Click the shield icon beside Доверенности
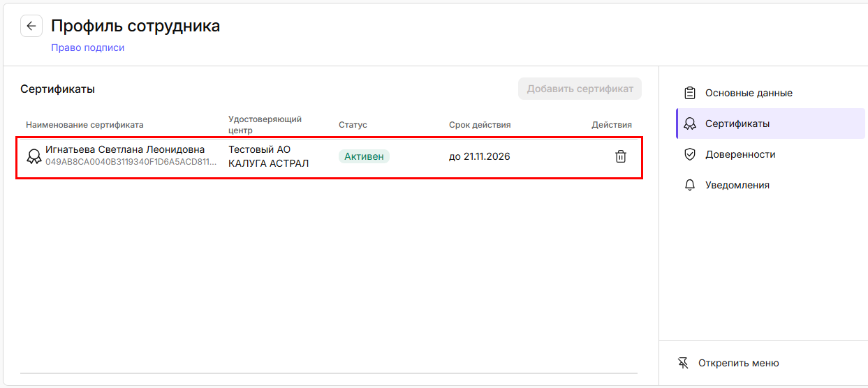Screen dimensions: 868x388 [690, 154]
